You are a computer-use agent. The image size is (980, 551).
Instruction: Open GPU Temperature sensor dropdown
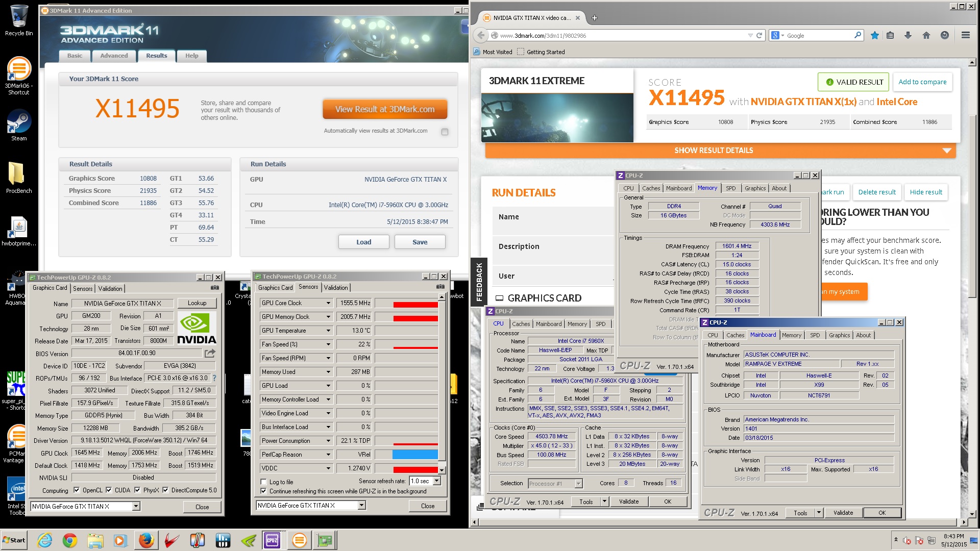[x=328, y=331]
